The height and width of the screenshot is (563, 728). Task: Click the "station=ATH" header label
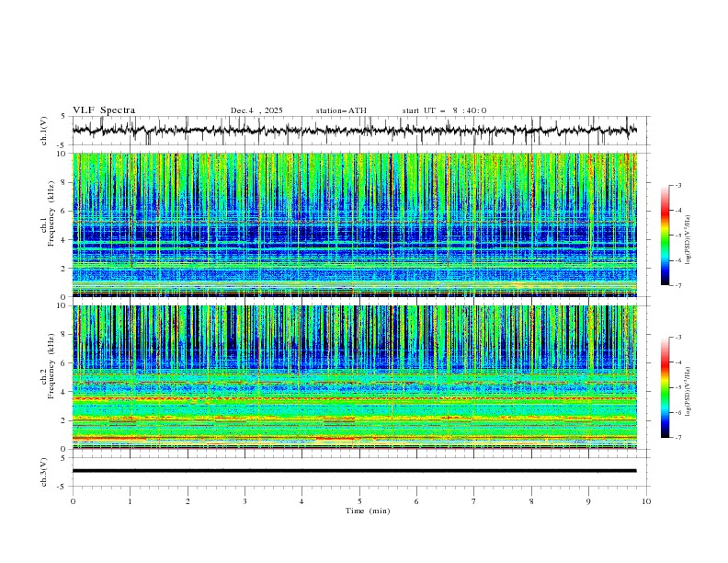341,110
